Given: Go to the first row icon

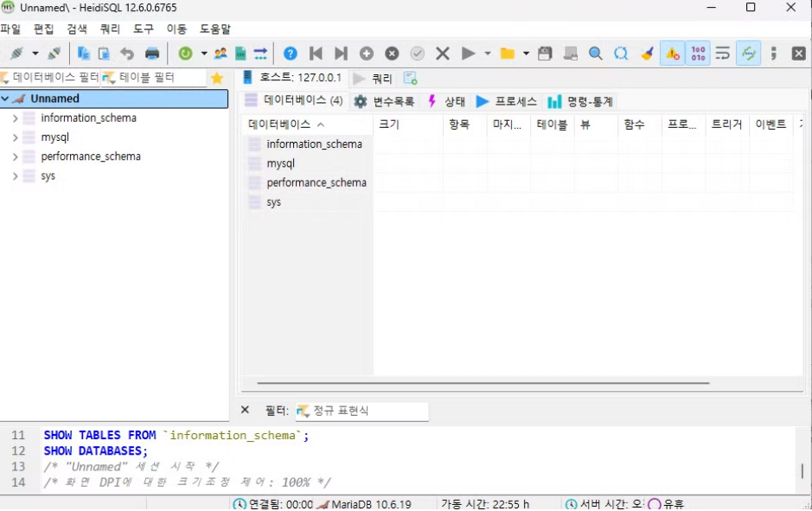Looking at the screenshot, I should click(316, 54).
